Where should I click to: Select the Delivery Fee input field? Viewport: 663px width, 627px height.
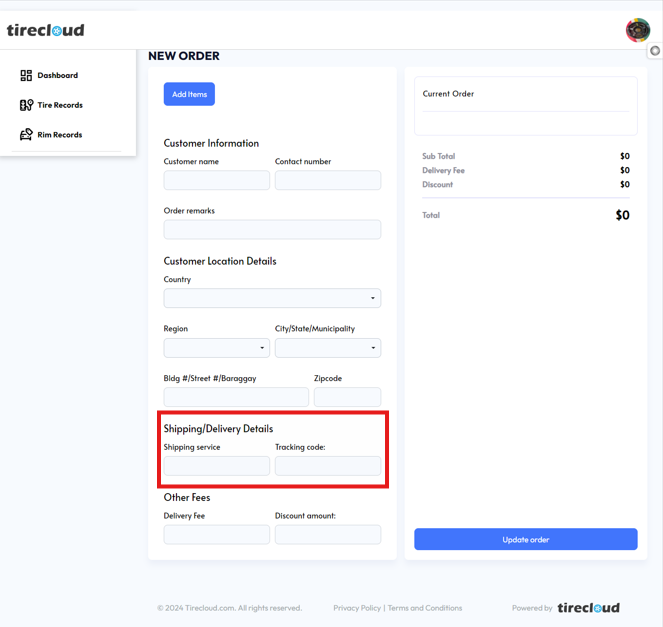pyautogui.click(x=217, y=535)
